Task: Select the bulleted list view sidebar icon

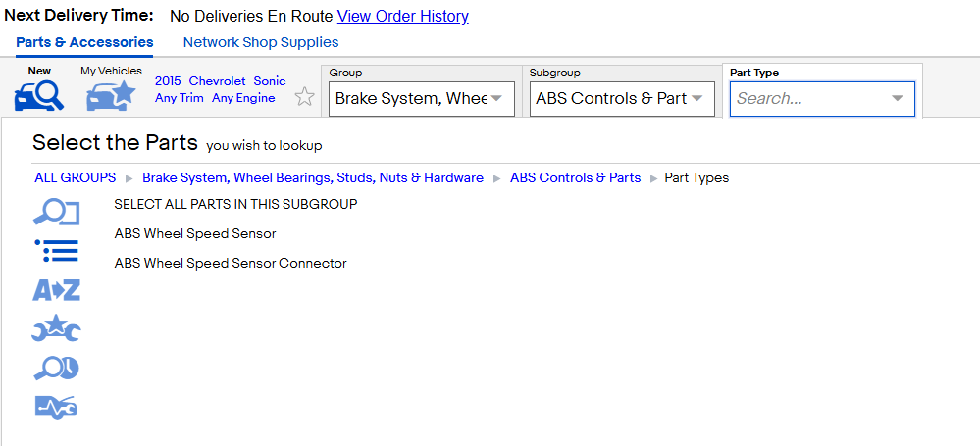Action: [56, 251]
